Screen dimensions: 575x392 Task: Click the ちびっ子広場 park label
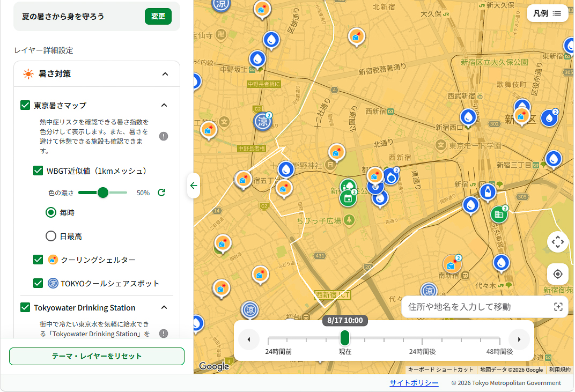(x=319, y=221)
